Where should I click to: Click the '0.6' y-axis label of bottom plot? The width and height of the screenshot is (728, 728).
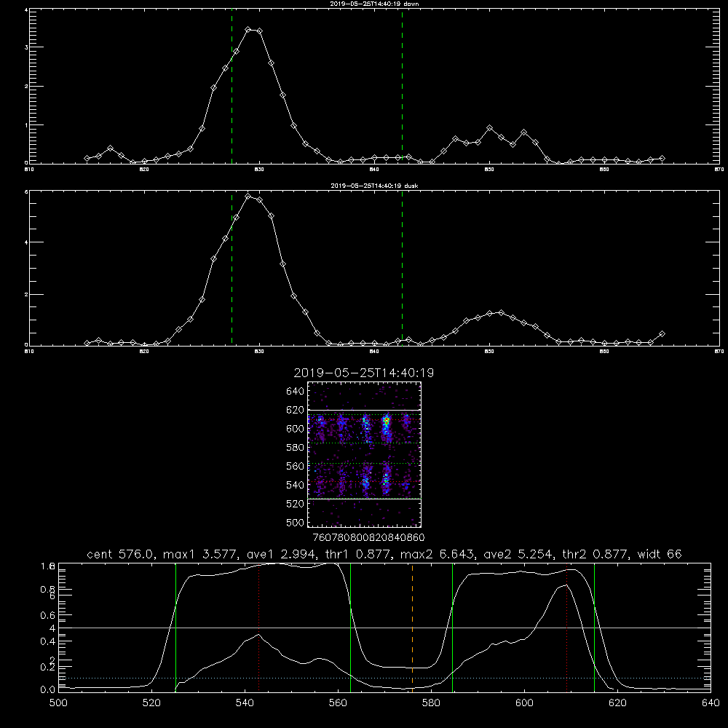pyautogui.click(x=48, y=615)
